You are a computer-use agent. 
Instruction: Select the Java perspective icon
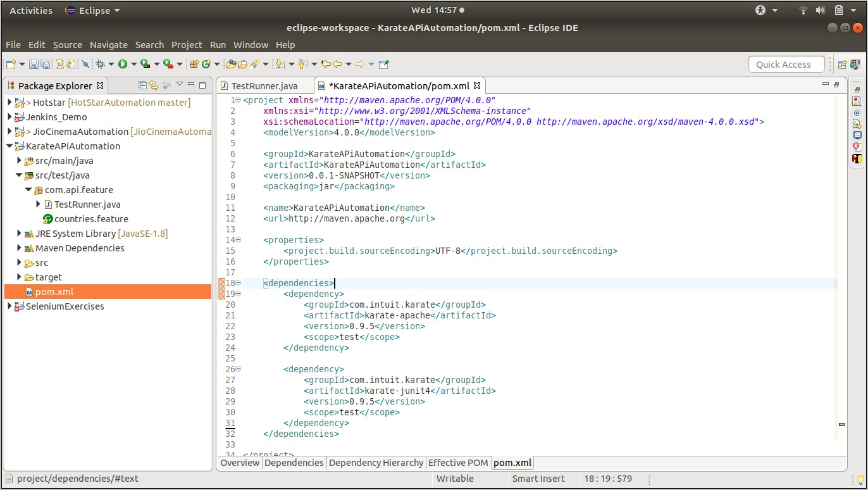pos(855,64)
